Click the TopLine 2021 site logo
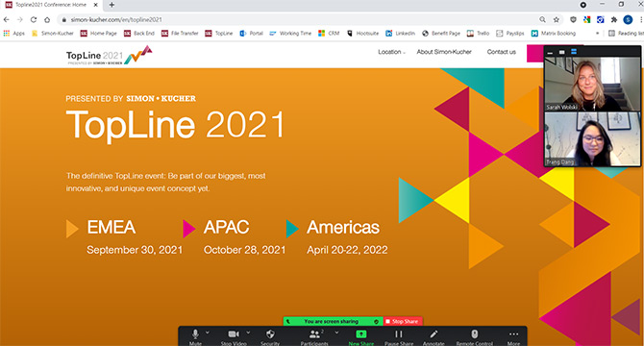 pyautogui.click(x=110, y=56)
